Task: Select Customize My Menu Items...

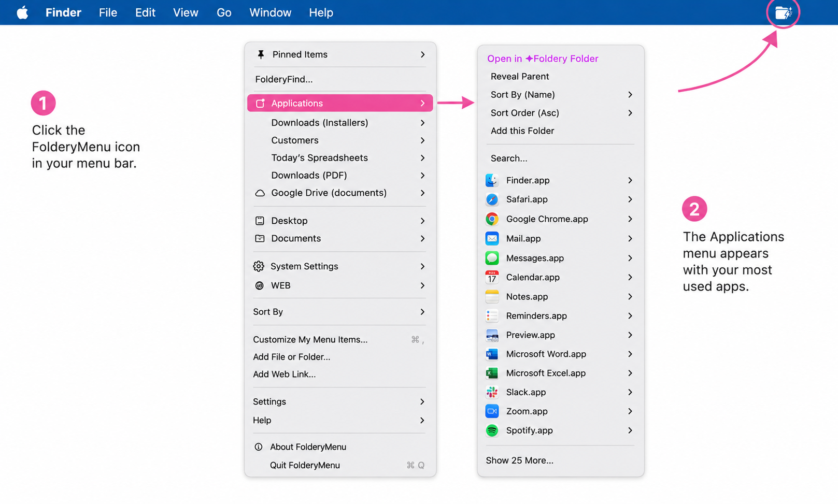Action: 310,340
